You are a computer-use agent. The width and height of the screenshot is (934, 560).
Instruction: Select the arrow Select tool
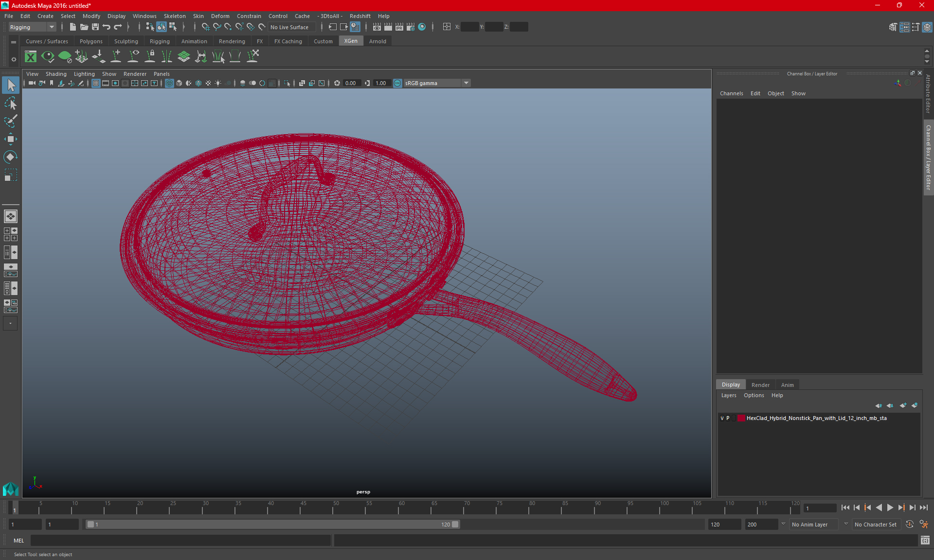tap(11, 85)
